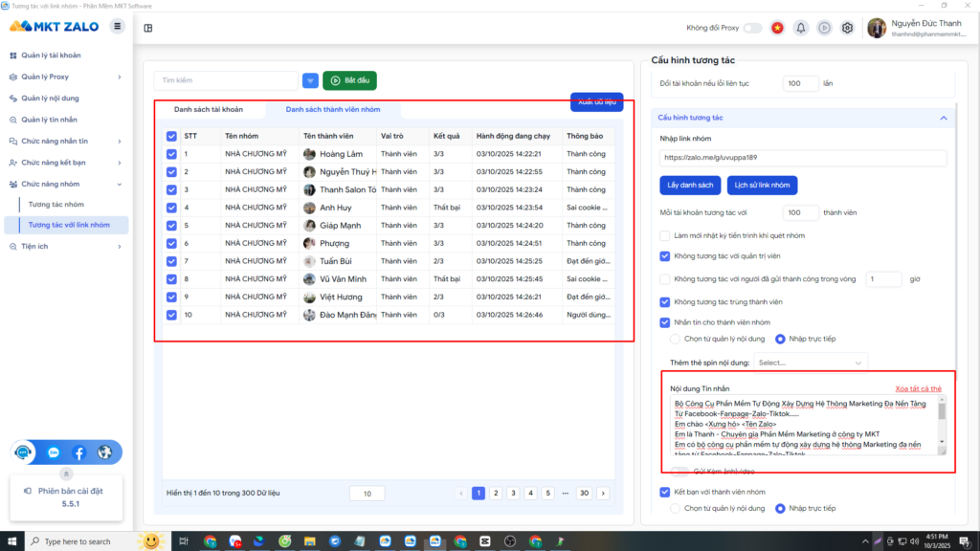Screen dimensions: 980x551
Task: Open the Facebook icon in sidebar
Action: pyautogui.click(x=79, y=452)
